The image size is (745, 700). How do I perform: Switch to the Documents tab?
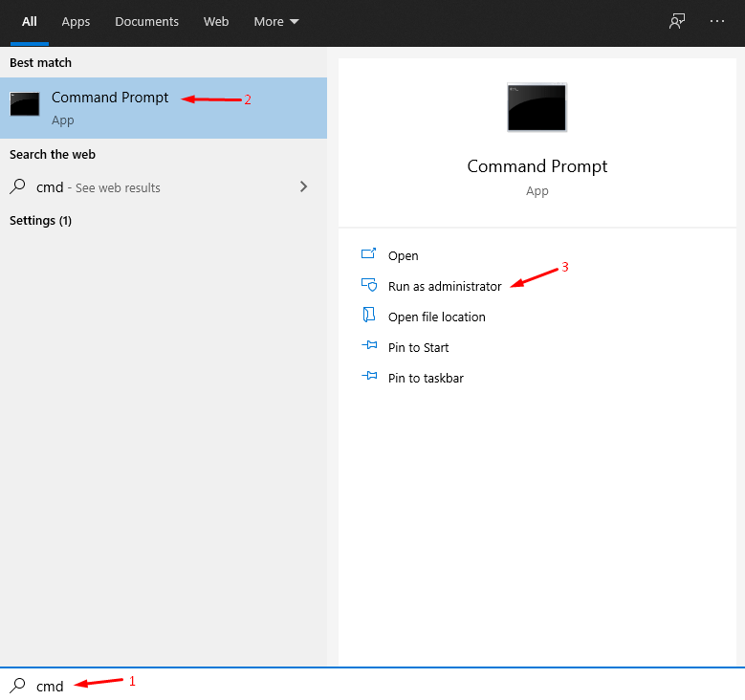(x=146, y=21)
